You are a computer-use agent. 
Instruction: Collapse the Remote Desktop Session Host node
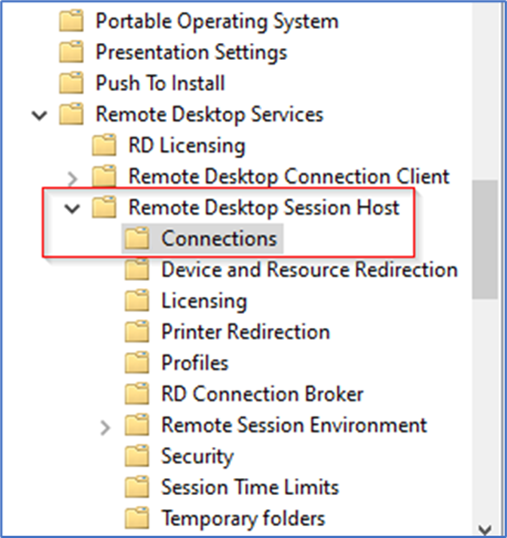tap(72, 209)
